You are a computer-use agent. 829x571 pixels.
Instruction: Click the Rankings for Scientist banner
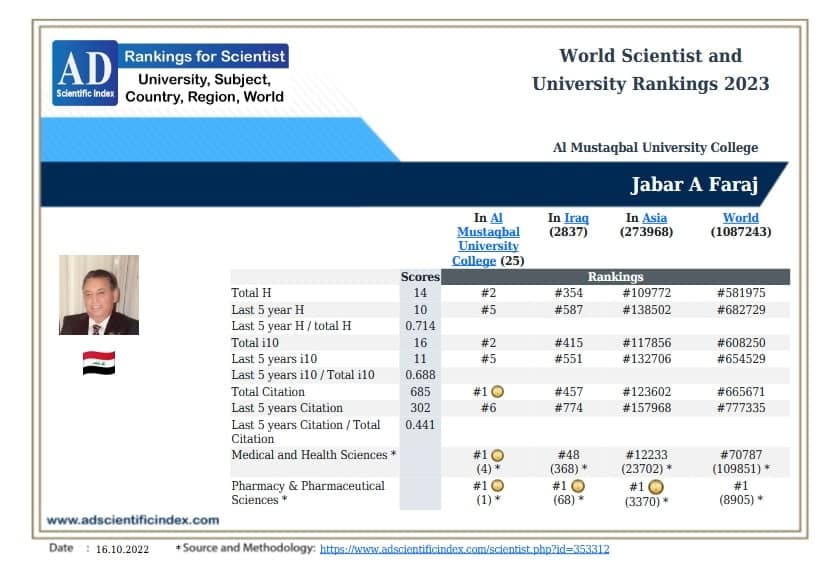point(204,56)
